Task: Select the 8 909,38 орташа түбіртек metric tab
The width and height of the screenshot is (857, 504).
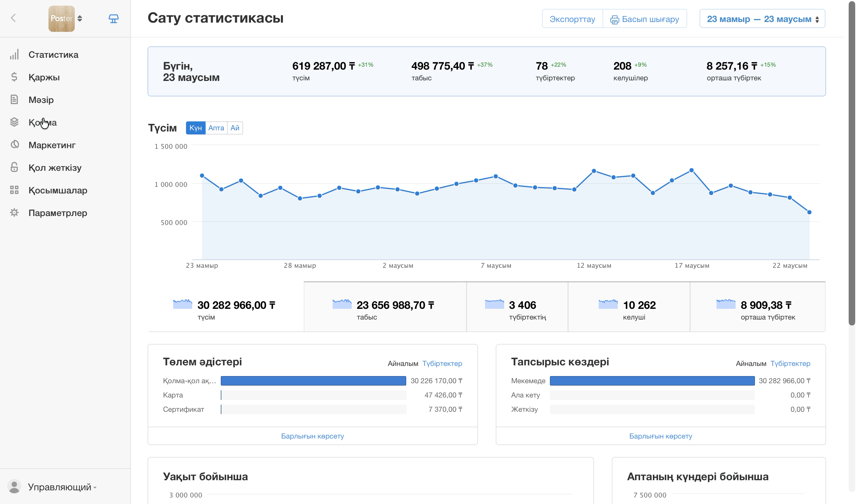Action: point(758,307)
